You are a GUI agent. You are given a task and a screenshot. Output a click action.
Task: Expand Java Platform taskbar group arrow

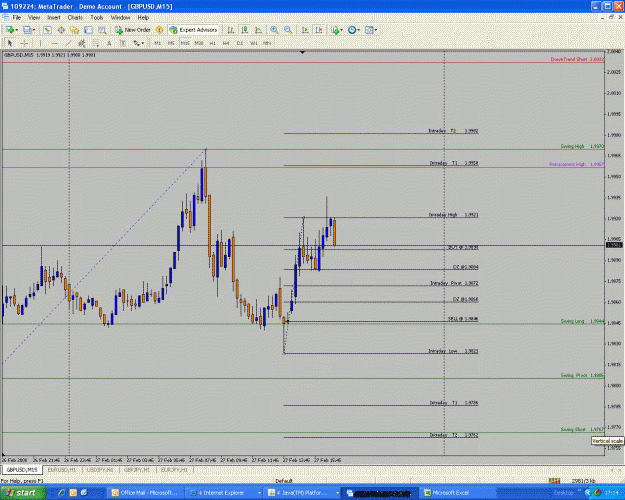click(337, 493)
